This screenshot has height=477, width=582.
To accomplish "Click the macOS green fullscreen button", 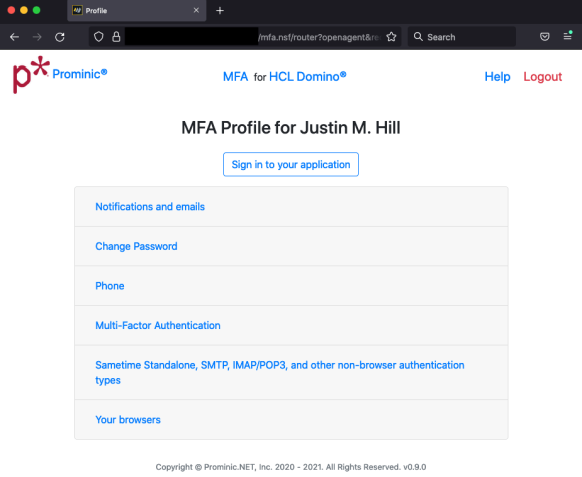I will coord(36,10).
